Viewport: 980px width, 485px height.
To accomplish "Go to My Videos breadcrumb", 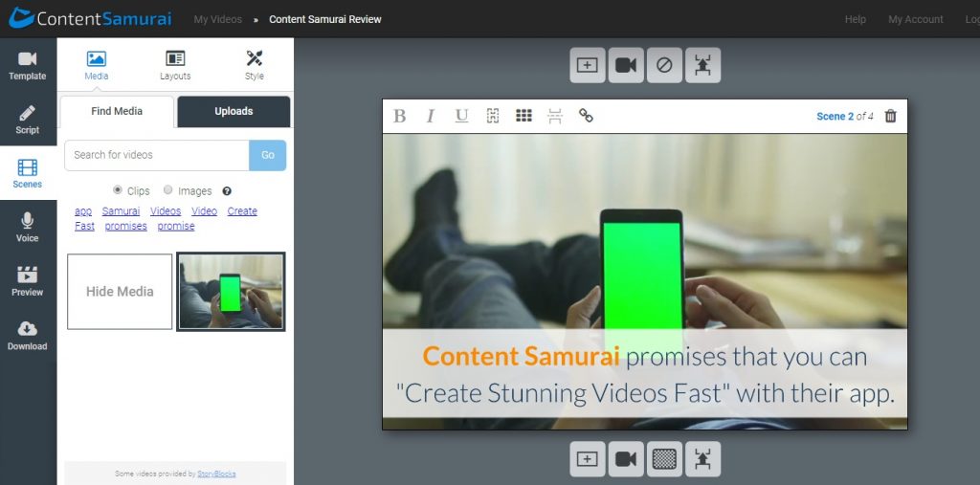I will point(217,19).
